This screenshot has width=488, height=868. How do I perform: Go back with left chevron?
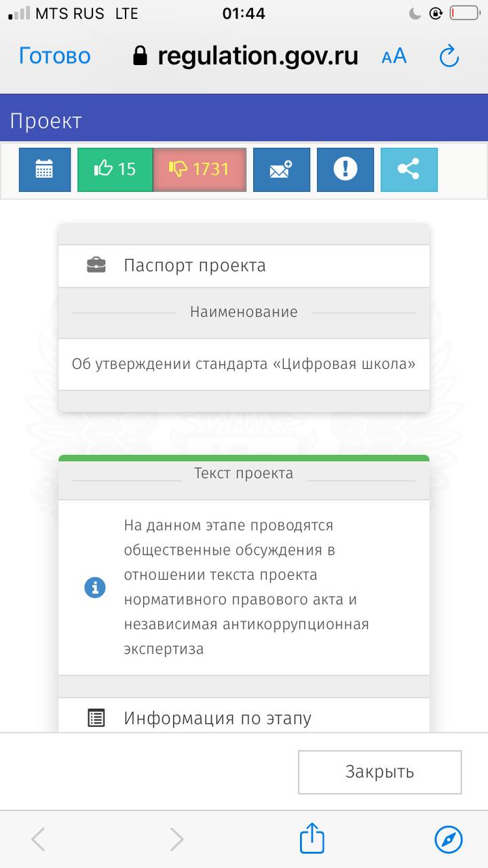coord(39,840)
